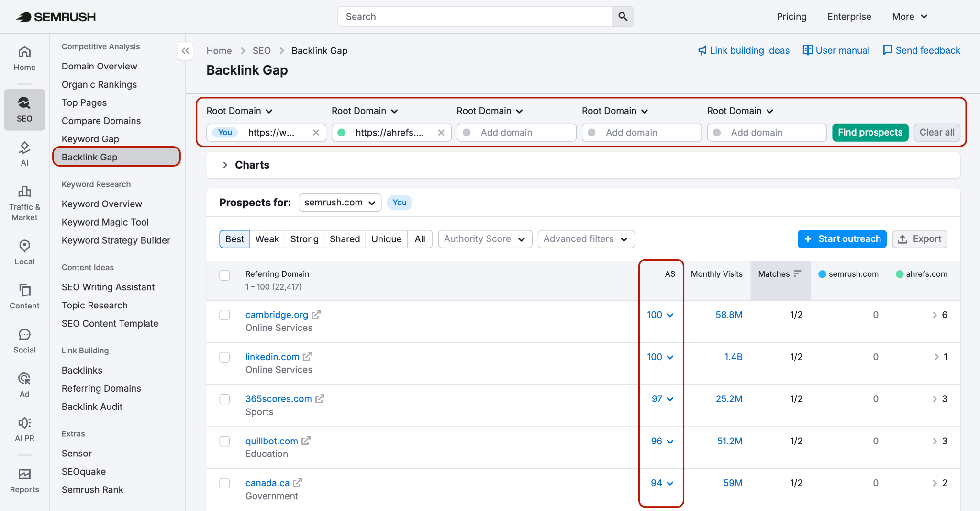Open Keyword Gap in sidebar

click(90, 139)
